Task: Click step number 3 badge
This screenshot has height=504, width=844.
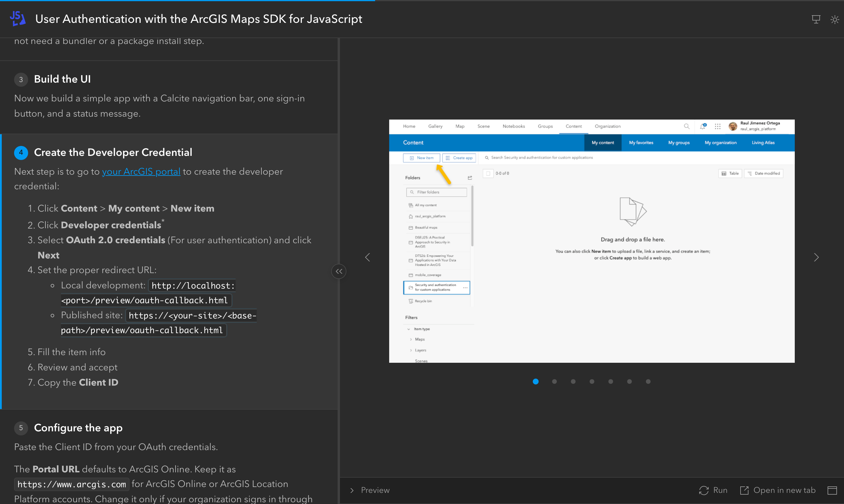Action: point(21,79)
